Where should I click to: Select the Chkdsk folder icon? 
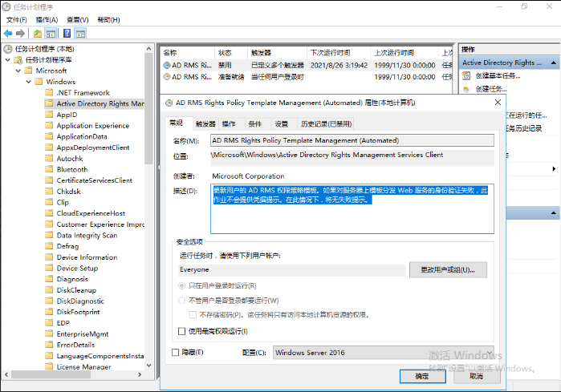point(49,191)
